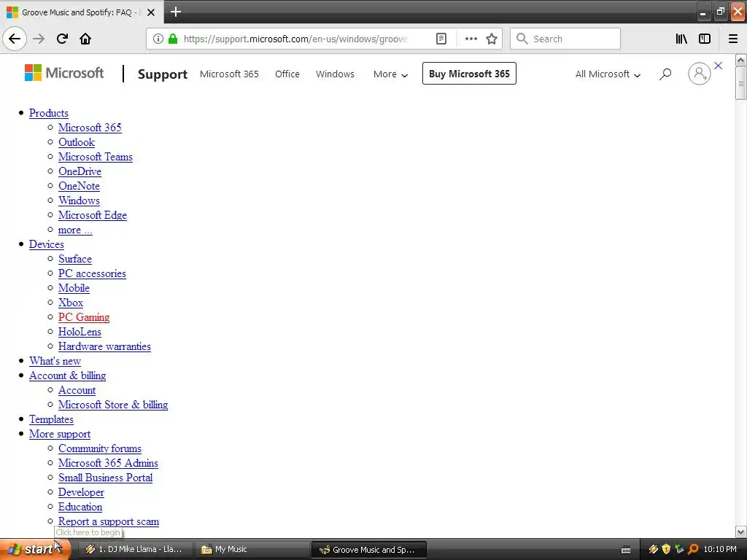Image resolution: width=747 pixels, height=560 pixels.
Task: Open page actions three-dot menu
Action: (x=471, y=39)
